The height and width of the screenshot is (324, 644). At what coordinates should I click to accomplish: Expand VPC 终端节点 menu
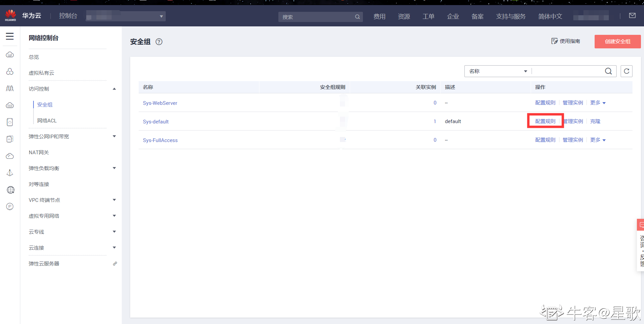114,200
